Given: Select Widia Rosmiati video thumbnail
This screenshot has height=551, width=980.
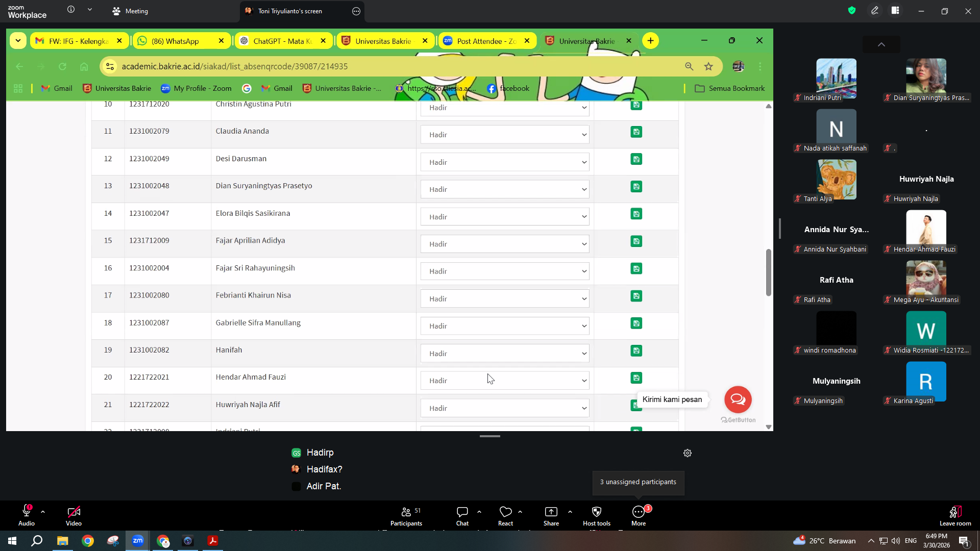Looking at the screenshot, I should 926,331.
